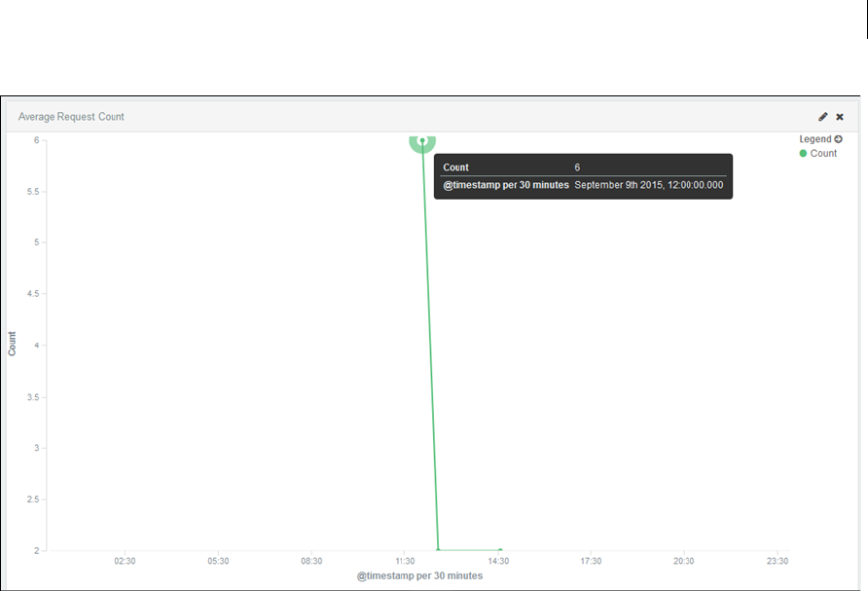Click the x-axis label 17:30
The height and width of the screenshot is (591, 868).
pos(591,561)
